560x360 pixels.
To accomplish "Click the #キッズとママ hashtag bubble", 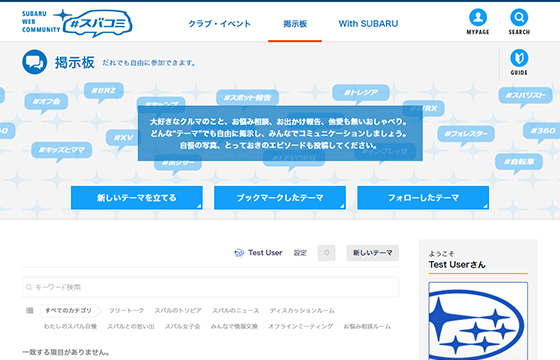I will 62,150.
